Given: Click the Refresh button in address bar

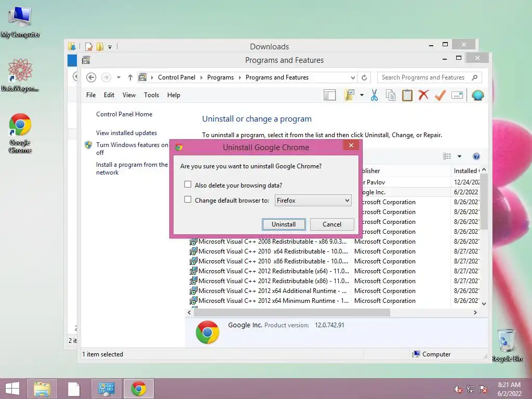Looking at the screenshot, I should point(364,77).
